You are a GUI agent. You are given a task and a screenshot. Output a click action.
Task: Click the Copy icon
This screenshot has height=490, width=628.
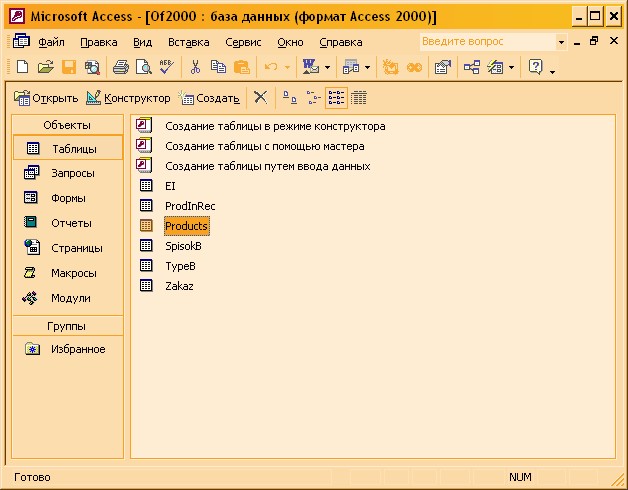218,67
